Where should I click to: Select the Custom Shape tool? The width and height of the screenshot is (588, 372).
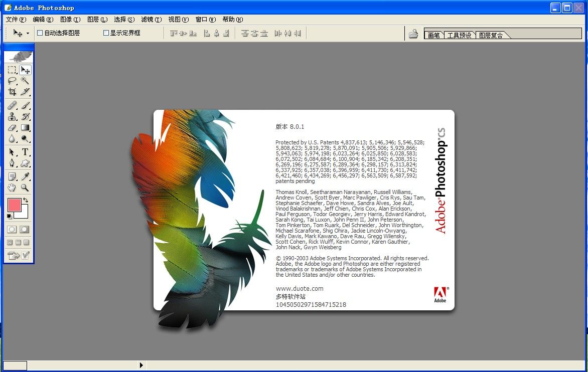click(x=25, y=163)
